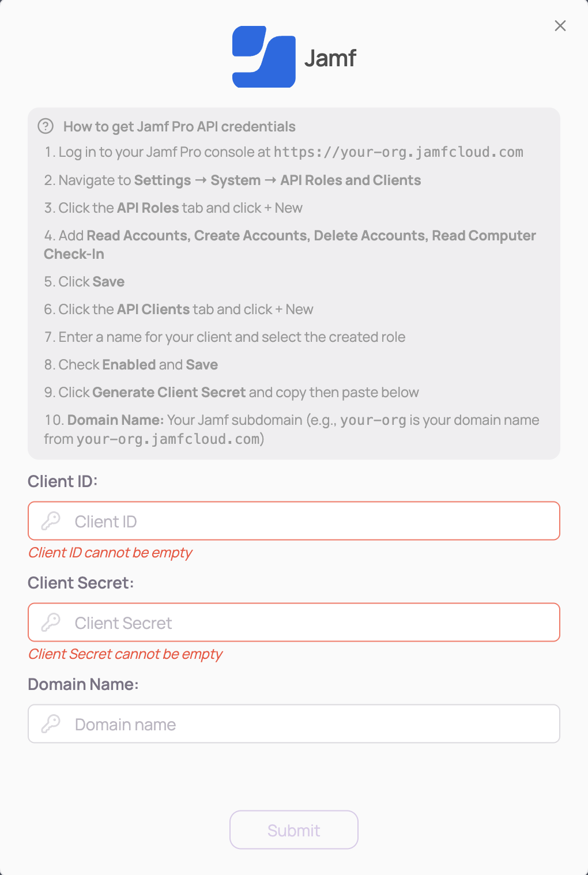Click the https://your-org.jamfcloud.com URL text
The width and height of the screenshot is (588, 875).
(398, 152)
